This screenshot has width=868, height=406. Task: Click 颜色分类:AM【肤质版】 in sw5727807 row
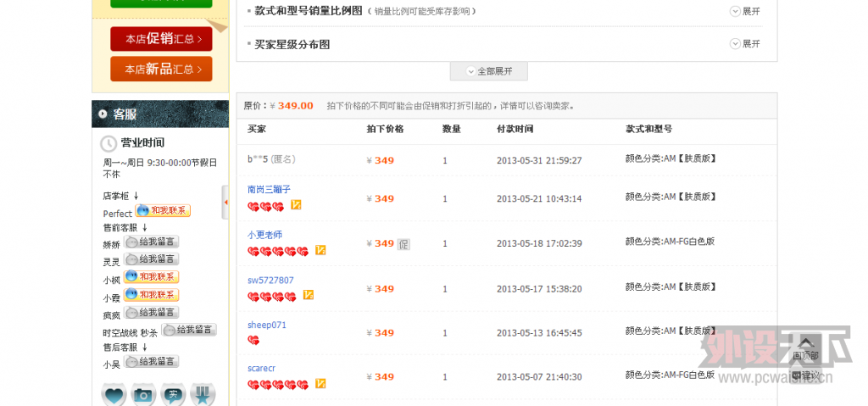click(671, 287)
